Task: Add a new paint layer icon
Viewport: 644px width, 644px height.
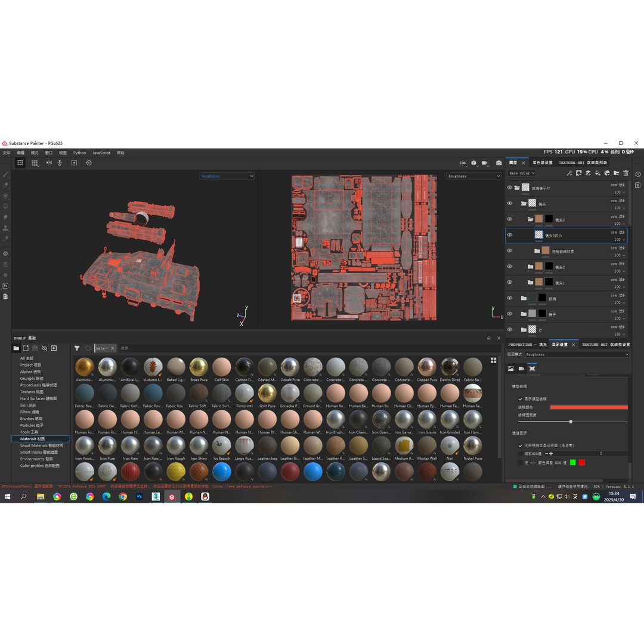Action: (x=588, y=174)
